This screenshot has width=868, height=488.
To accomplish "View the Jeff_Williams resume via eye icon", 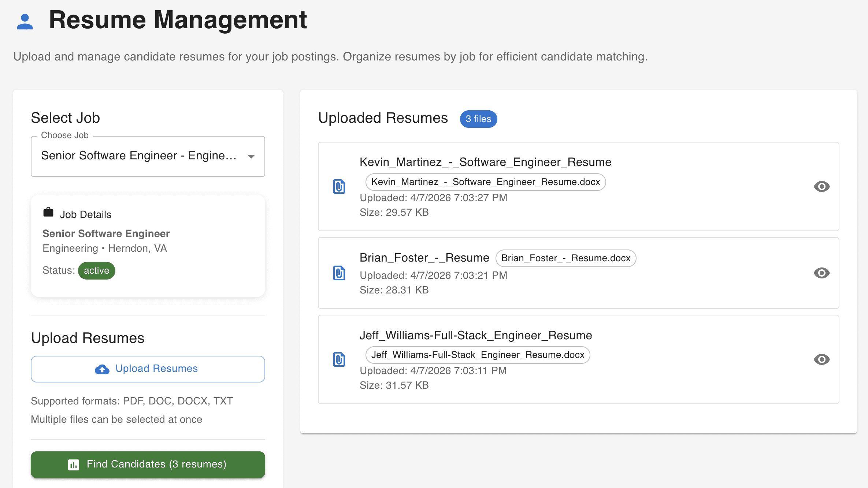I will [x=822, y=359].
